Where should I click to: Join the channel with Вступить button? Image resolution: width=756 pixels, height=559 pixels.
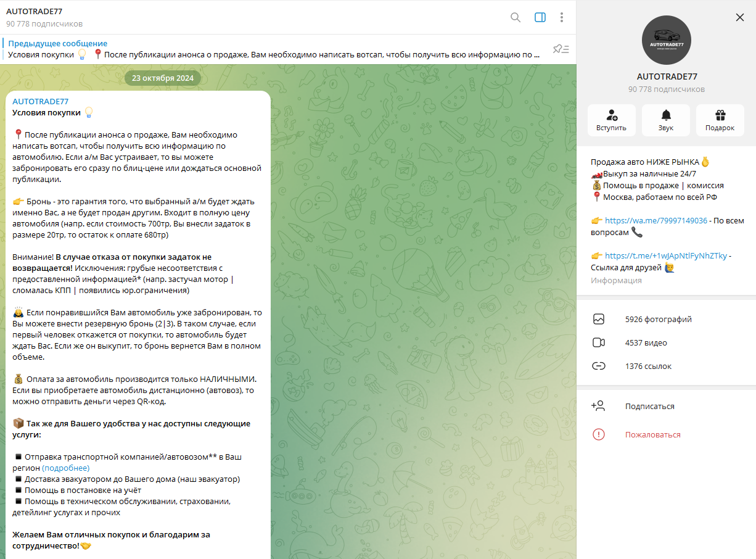pyautogui.click(x=611, y=120)
